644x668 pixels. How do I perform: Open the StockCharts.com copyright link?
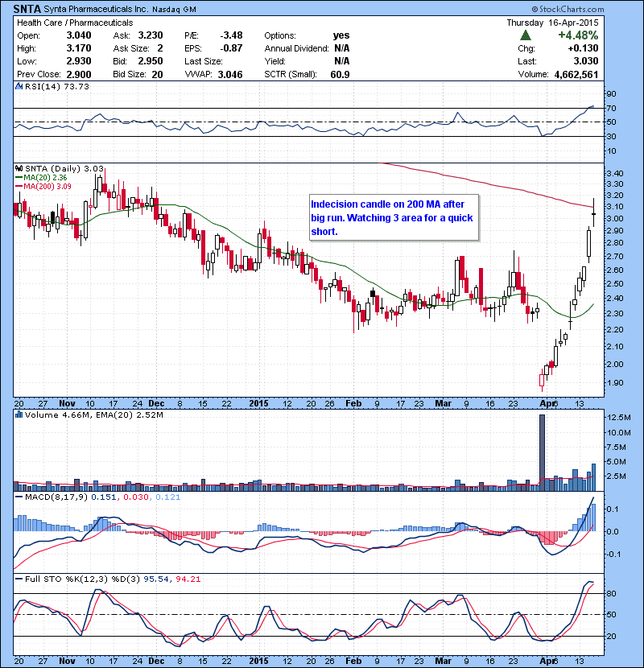568,9
